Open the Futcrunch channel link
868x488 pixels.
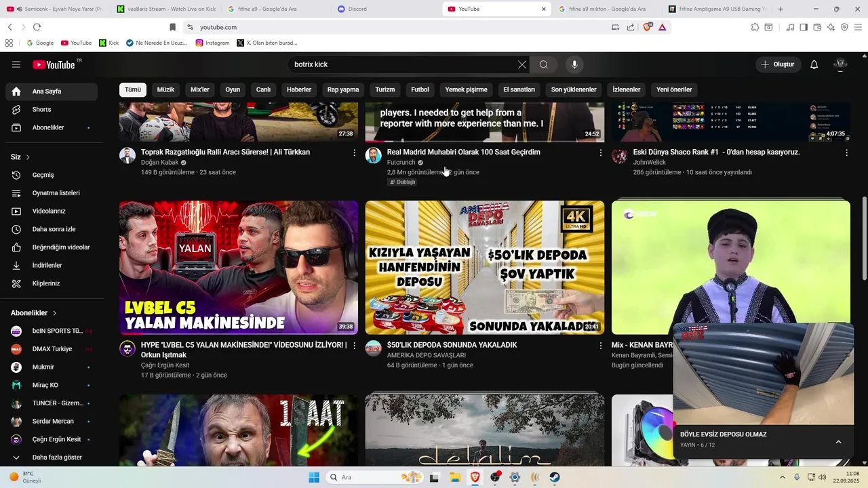tap(401, 163)
